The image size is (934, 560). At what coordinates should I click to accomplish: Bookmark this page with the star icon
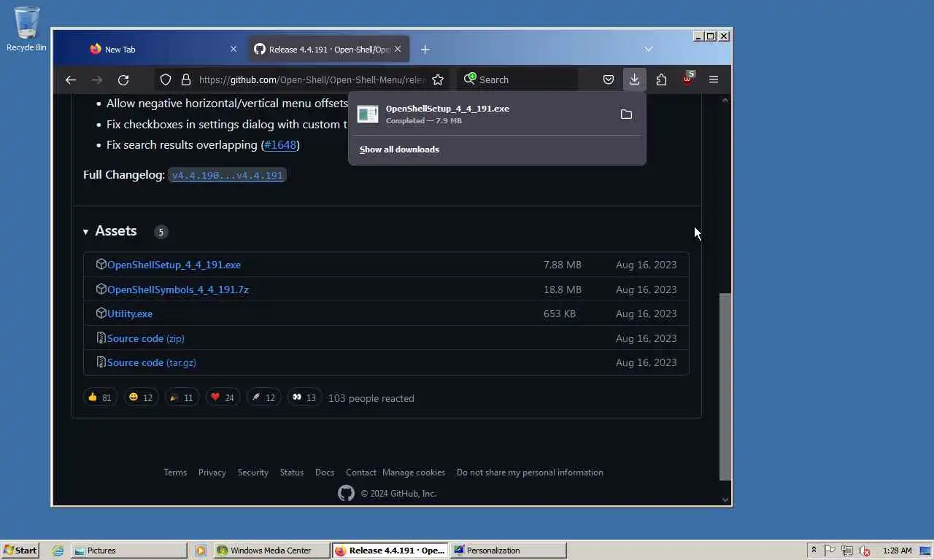[438, 79]
